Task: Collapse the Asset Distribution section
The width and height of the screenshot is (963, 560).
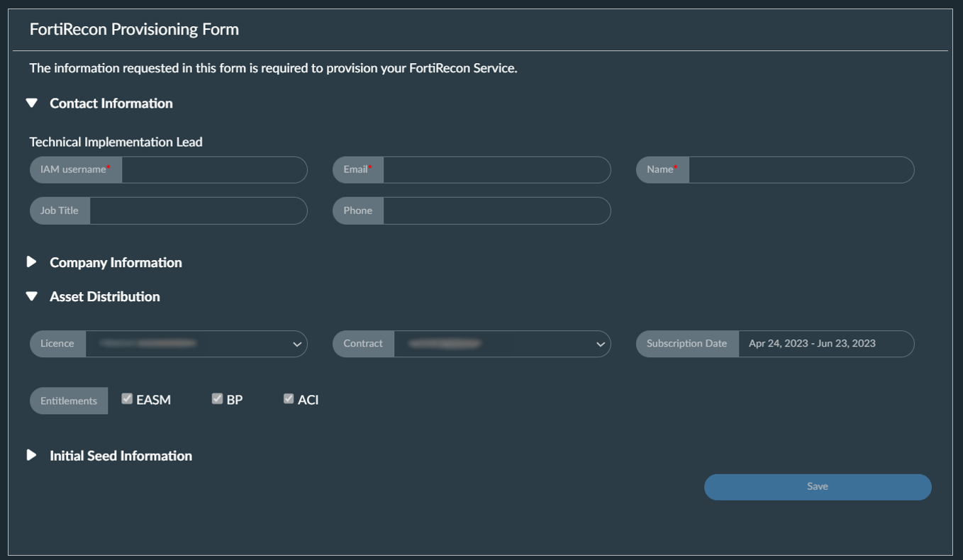Action: click(x=31, y=296)
